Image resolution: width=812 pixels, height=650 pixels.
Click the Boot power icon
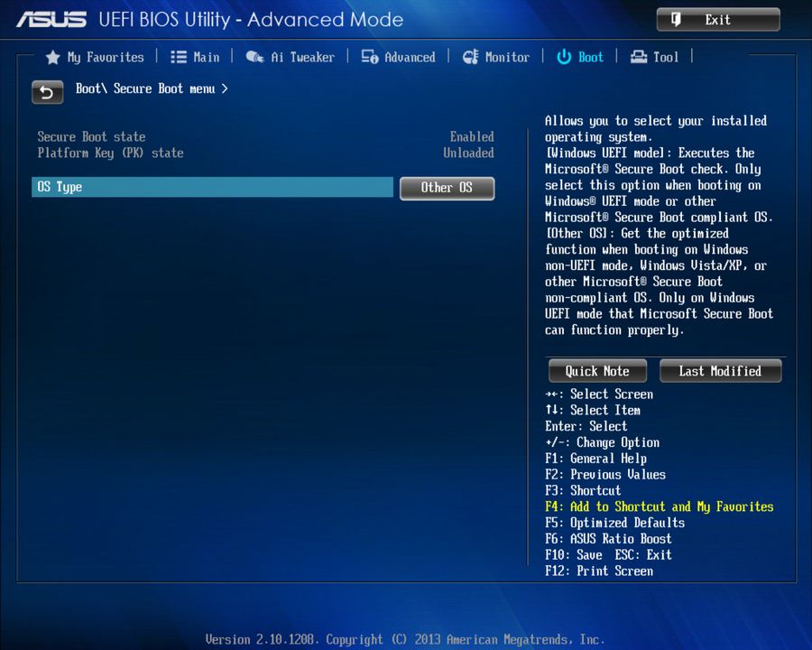(x=566, y=56)
